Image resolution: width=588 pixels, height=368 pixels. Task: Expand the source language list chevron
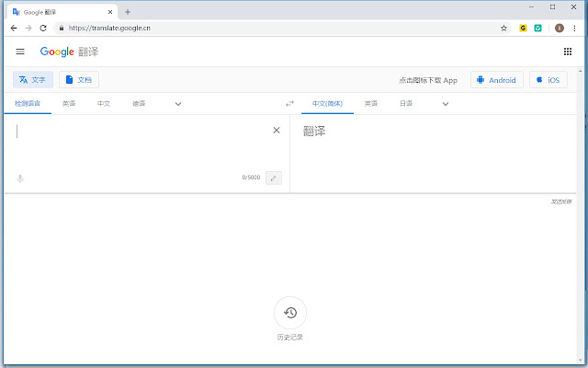click(178, 104)
